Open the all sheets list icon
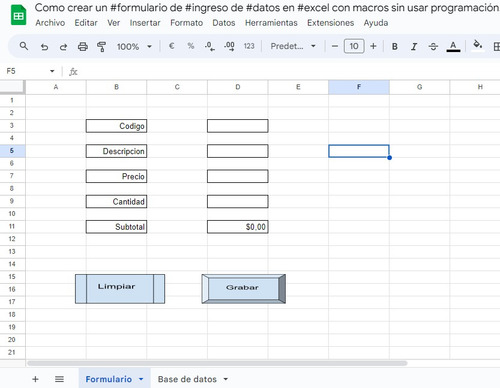This screenshot has height=388, width=500. point(59,379)
